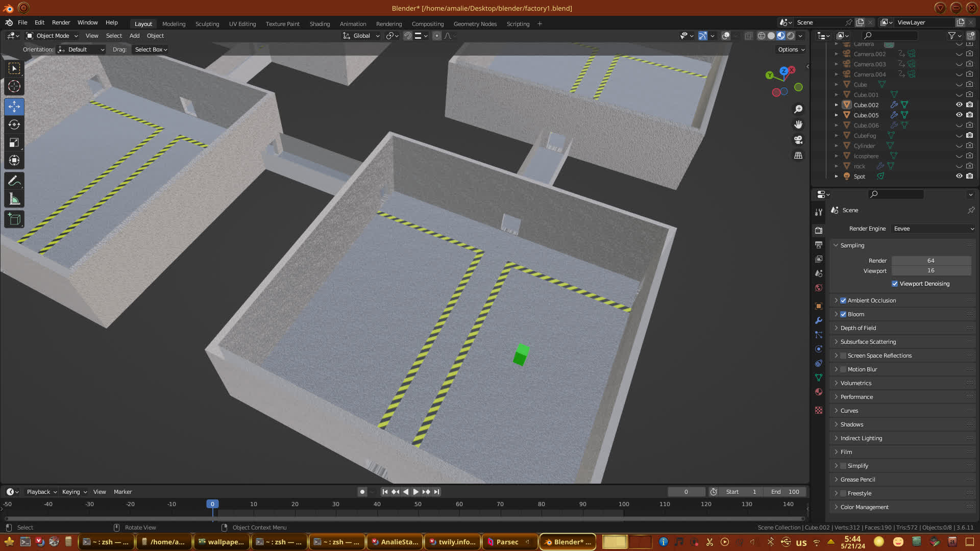Viewport: 980px width, 551px height.
Task: Open the Modifier properties wrench tab
Action: [819, 320]
